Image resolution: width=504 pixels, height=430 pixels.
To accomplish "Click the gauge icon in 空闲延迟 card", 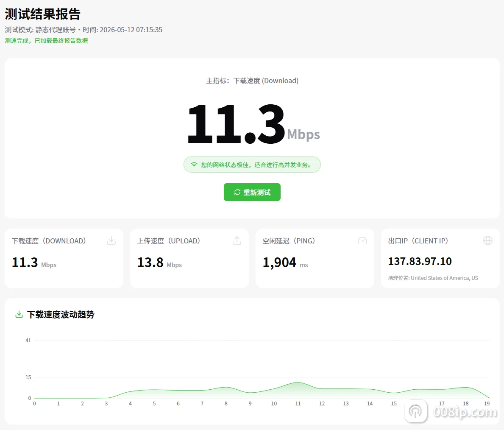I will point(362,240).
